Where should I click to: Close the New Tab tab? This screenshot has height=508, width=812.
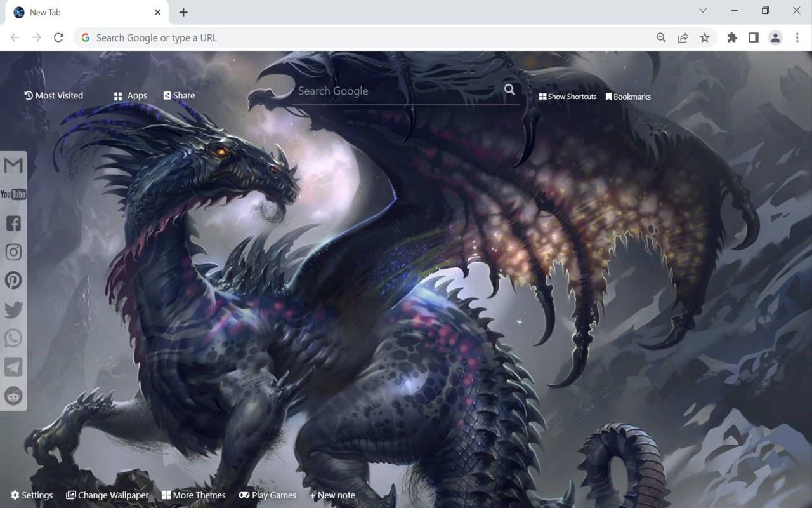pyautogui.click(x=157, y=12)
